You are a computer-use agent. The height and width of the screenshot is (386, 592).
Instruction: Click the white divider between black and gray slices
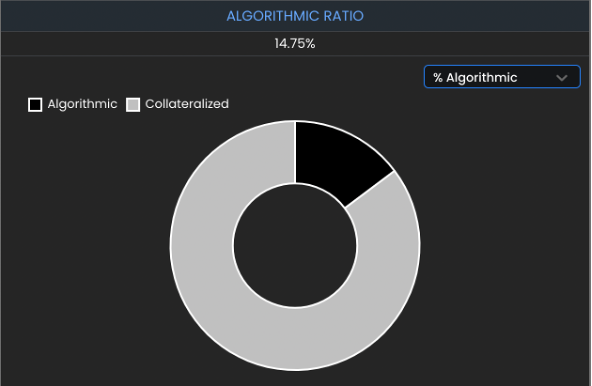tap(370, 189)
